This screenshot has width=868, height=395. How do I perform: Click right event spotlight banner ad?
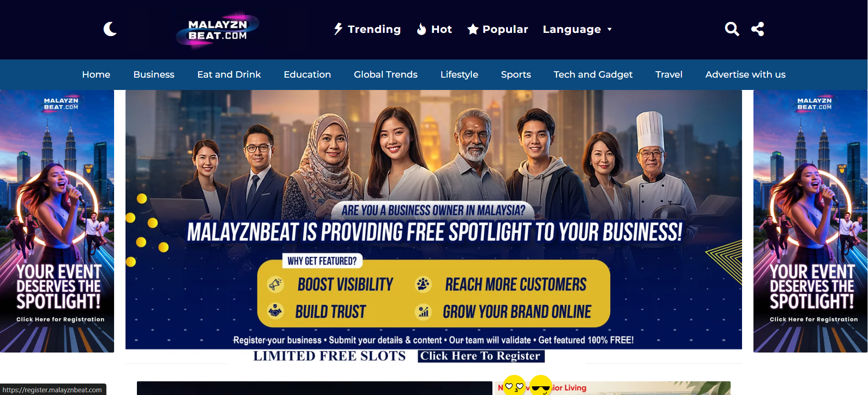tap(810, 221)
